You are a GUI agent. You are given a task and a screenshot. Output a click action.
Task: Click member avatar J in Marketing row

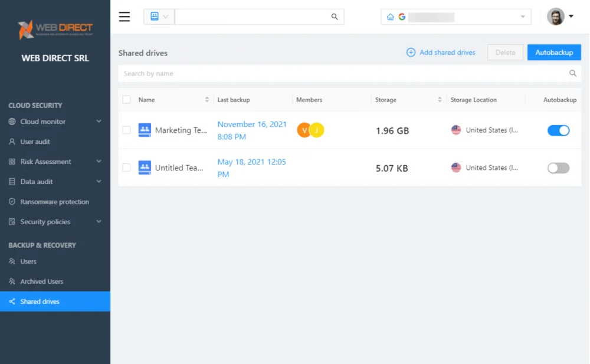[x=317, y=130]
